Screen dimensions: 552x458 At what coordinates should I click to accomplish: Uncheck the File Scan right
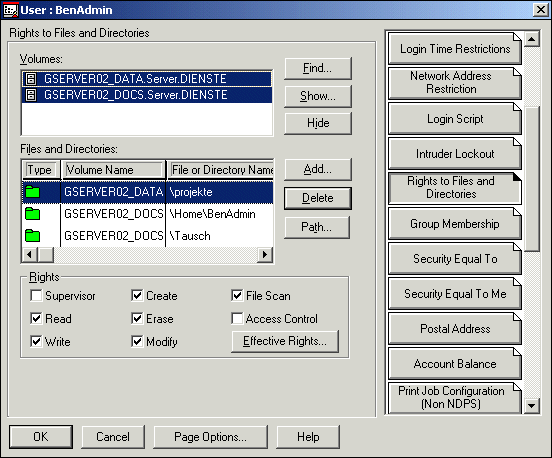[237, 296]
